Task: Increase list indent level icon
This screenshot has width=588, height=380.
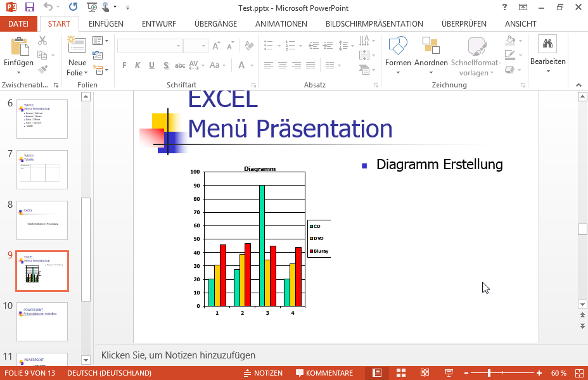Action: [x=328, y=46]
